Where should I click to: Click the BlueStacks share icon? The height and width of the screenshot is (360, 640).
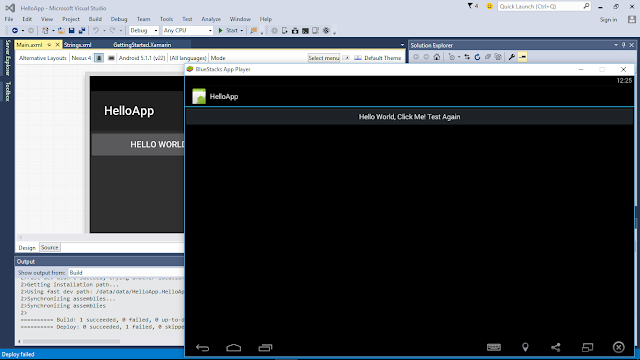pos(556,347)
